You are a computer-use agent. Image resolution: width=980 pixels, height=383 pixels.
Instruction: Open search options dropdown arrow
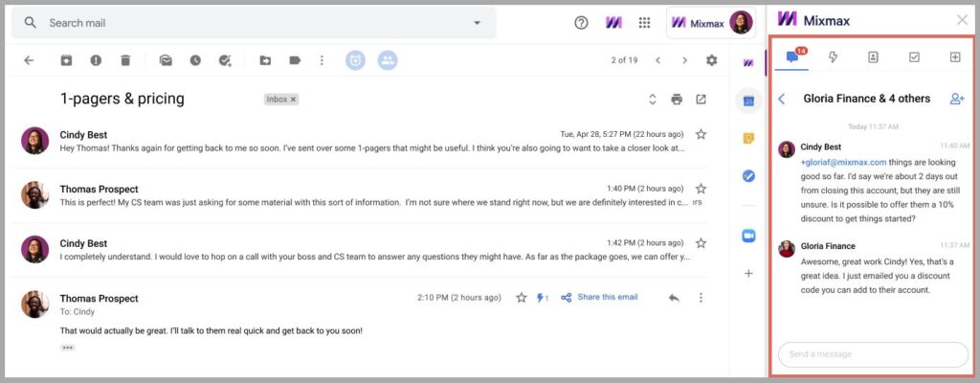point(477,23)
